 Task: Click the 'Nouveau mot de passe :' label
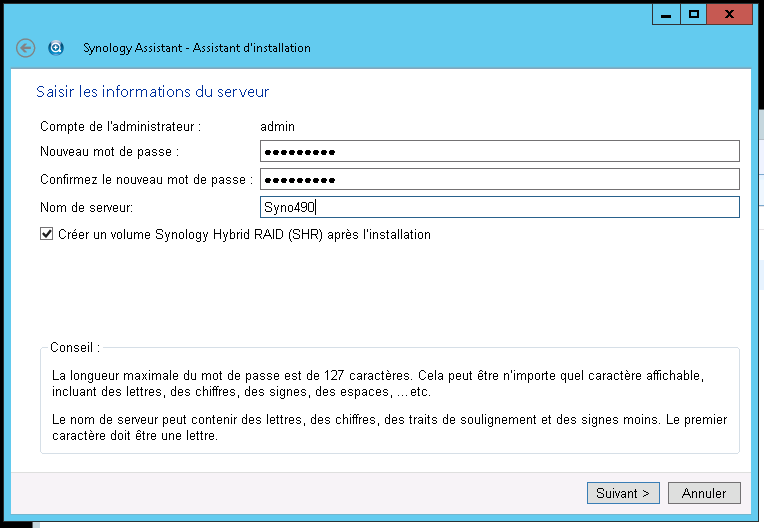pyautogui.click(x=110, y=151)
